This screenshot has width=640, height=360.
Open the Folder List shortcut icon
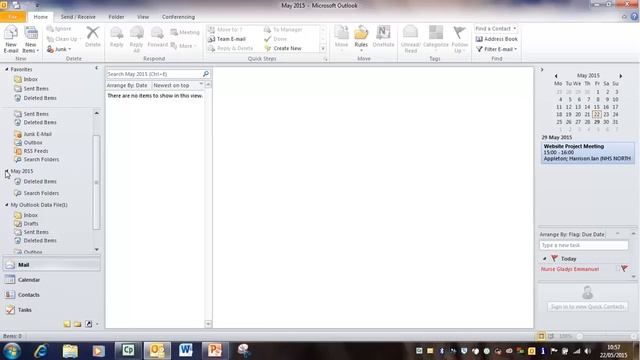click(x=77, y=324)
